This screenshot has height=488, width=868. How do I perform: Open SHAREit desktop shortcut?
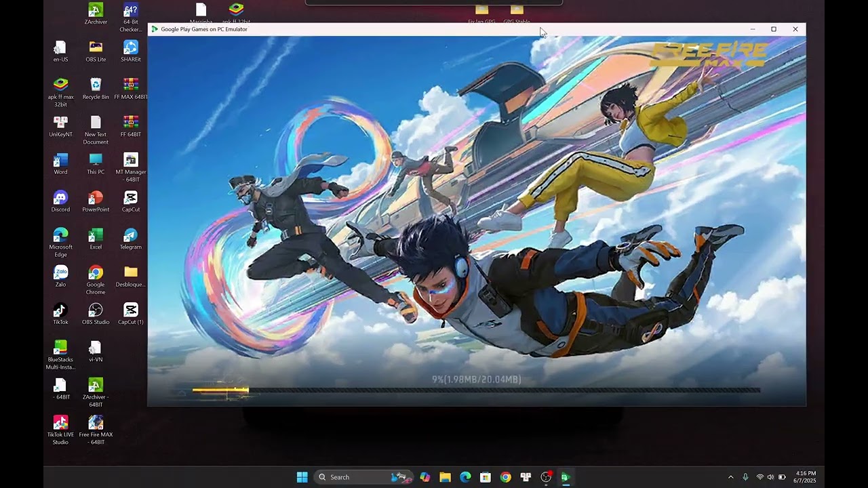(131, 52)
